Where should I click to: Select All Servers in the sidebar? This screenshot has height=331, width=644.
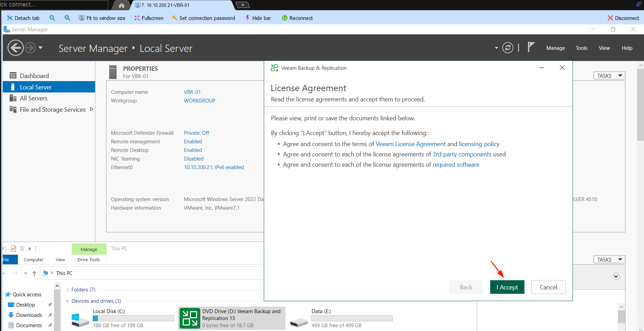pos(49,98)
